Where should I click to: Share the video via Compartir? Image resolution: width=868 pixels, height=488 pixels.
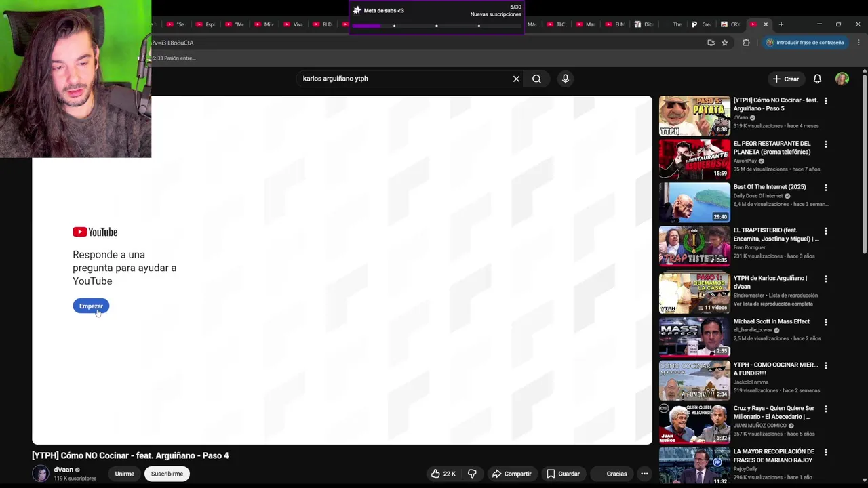[512, 474]
